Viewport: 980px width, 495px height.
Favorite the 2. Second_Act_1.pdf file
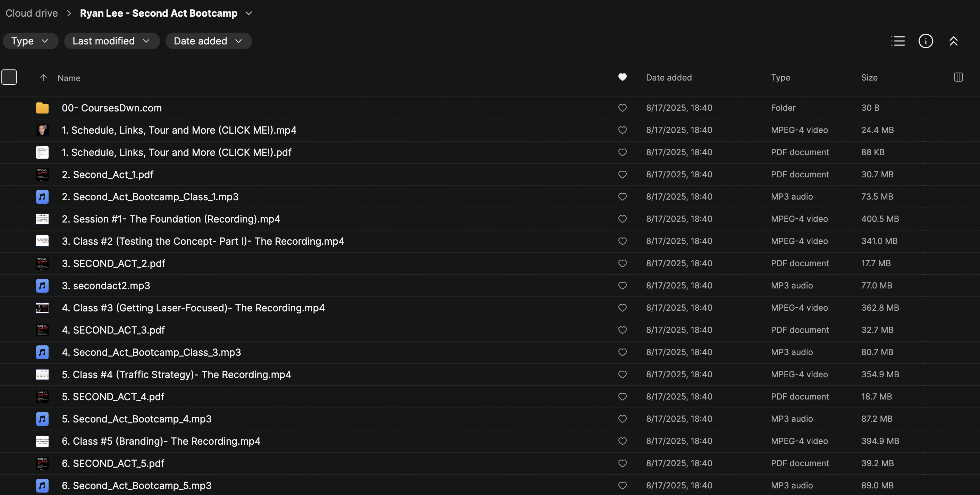(x=623, y=175)
